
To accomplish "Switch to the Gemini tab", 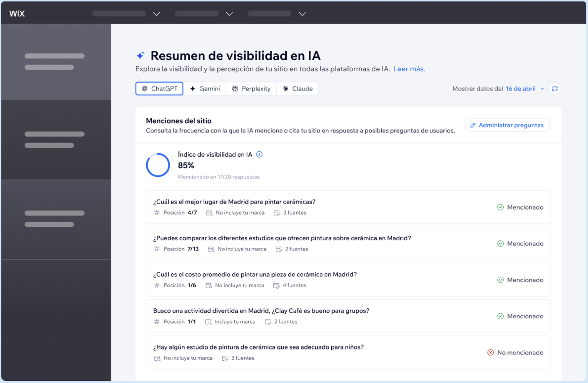I will [205, 89].
